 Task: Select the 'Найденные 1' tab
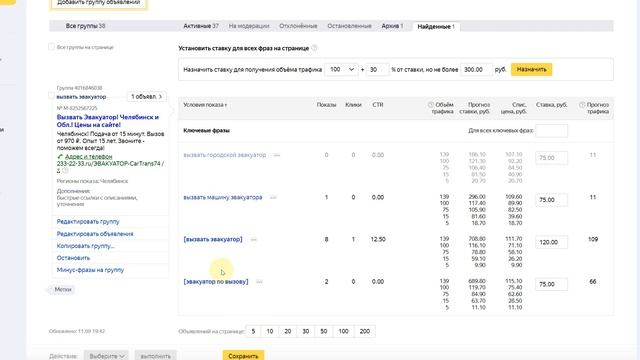pos(436,27)
